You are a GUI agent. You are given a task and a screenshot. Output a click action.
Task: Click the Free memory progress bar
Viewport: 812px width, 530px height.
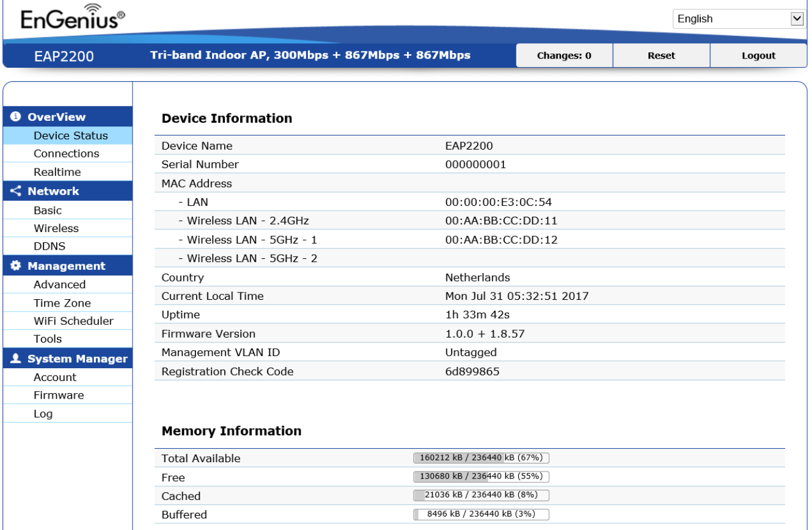coord(481,476)
